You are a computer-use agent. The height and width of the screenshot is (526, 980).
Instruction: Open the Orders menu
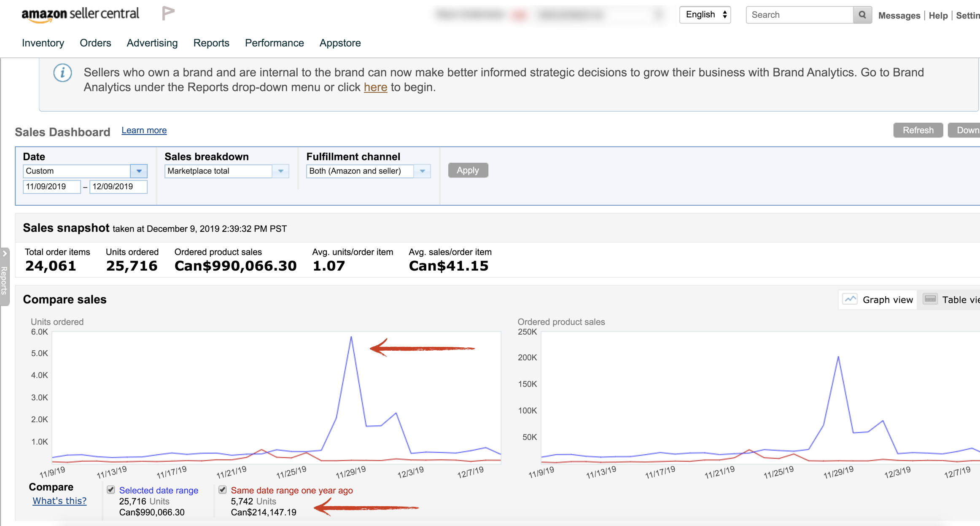[x=95, y=43]
